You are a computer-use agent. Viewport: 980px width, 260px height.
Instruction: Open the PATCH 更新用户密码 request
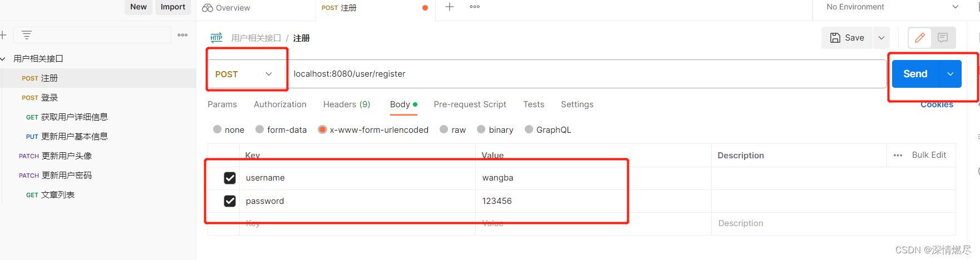pos(98,176)
